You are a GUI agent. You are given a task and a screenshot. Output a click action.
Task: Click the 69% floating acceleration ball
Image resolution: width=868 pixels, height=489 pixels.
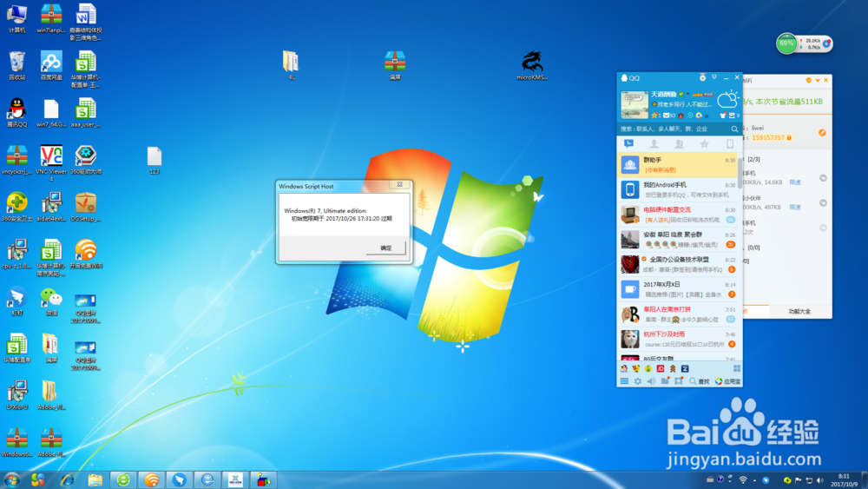coord(786,43)
